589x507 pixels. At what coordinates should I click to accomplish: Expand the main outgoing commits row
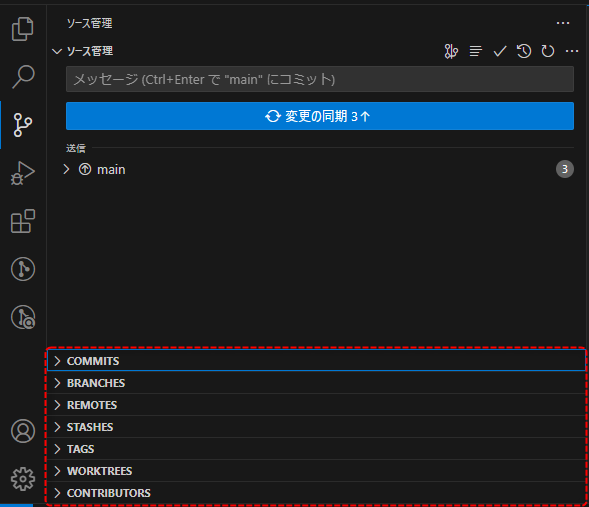point(66,169)
